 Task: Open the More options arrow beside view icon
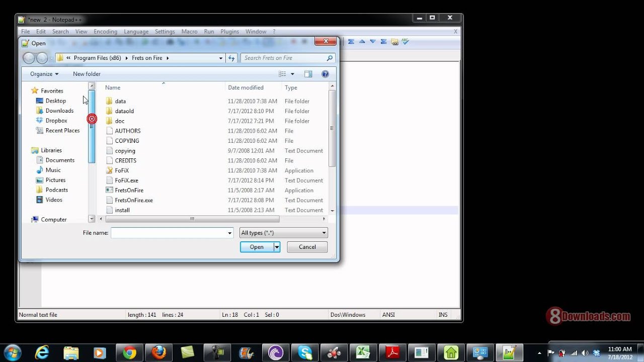[x=292, y=74]
